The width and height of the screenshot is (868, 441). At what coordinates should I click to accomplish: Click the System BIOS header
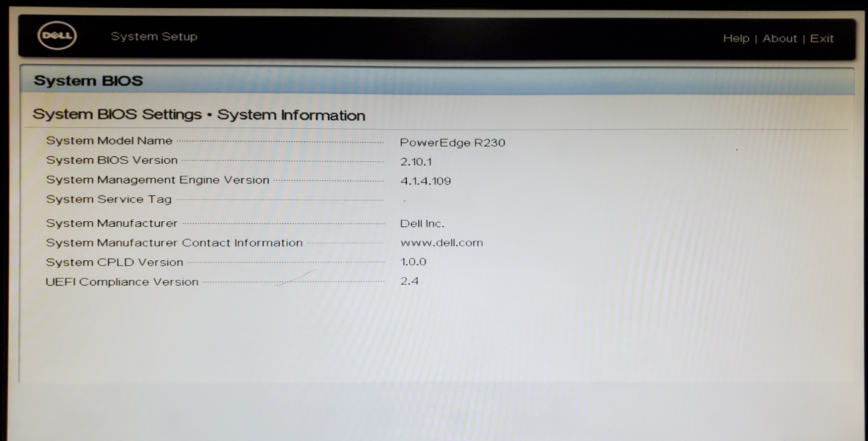point(88,81)
